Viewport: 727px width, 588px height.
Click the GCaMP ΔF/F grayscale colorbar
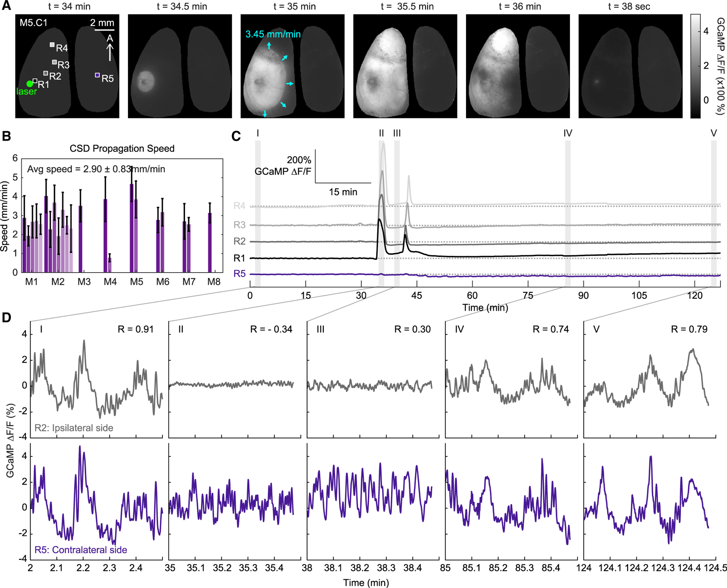point(695,66)
